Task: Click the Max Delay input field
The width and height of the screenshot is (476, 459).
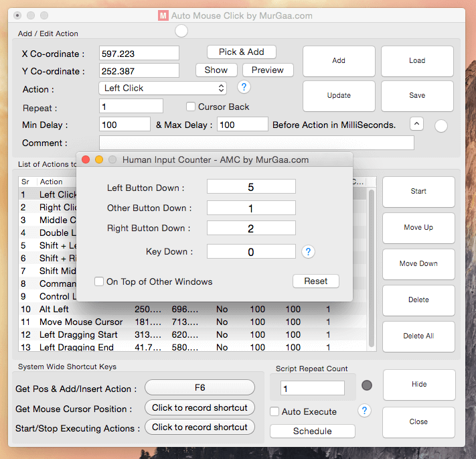Action: click(242, 124)
